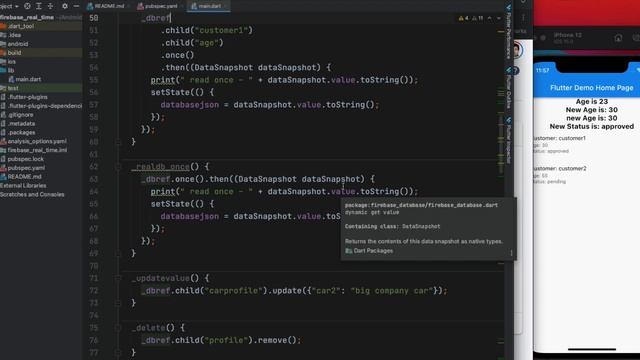Click the help question mark icon
Viewport: 640px width, 360px height.
coord(516,71)
